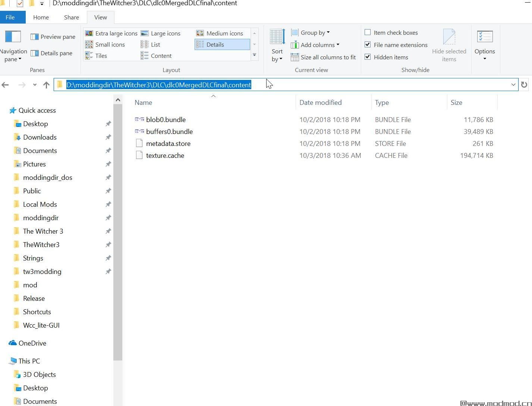This screenshot has width=532, height=406.
Task: Open 3D Objects under This PC
Action: [35, 374]
